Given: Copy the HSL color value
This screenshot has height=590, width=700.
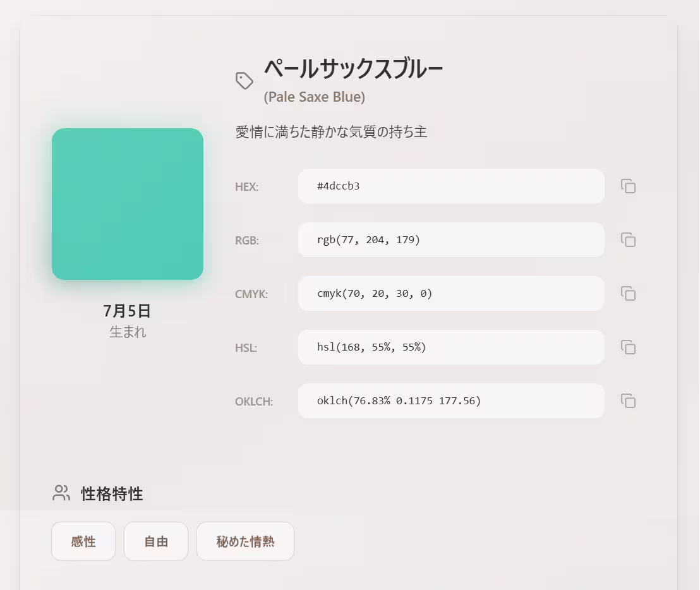Looking at the screenshot, I should tap(628, 347).
